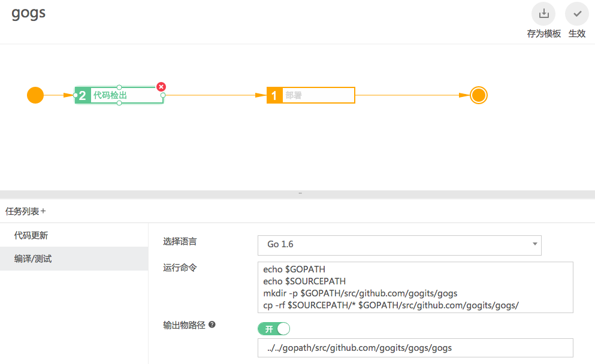Screen dimensions: 595x364
Task: Select the 代码检出 pipeline stage
Action: tap(119, 95)
